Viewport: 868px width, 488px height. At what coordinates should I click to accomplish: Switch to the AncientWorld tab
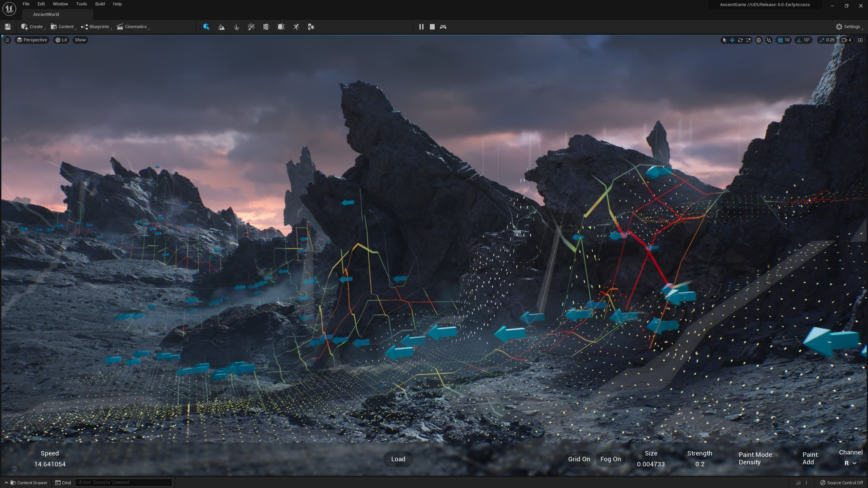pyautogui.click(x=46, y=14)
